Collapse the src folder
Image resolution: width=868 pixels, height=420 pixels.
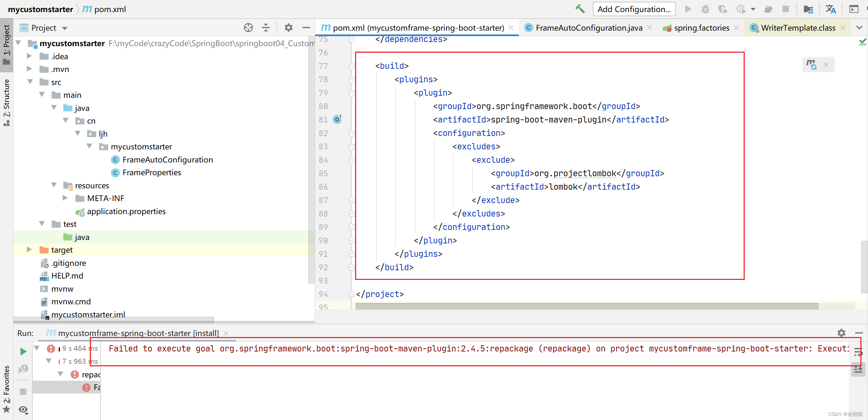(30, 82)
